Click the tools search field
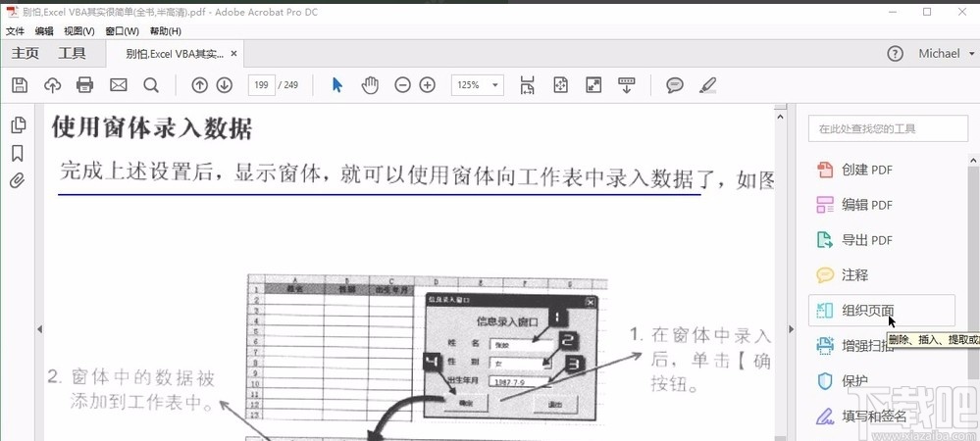 coord(888,128)
